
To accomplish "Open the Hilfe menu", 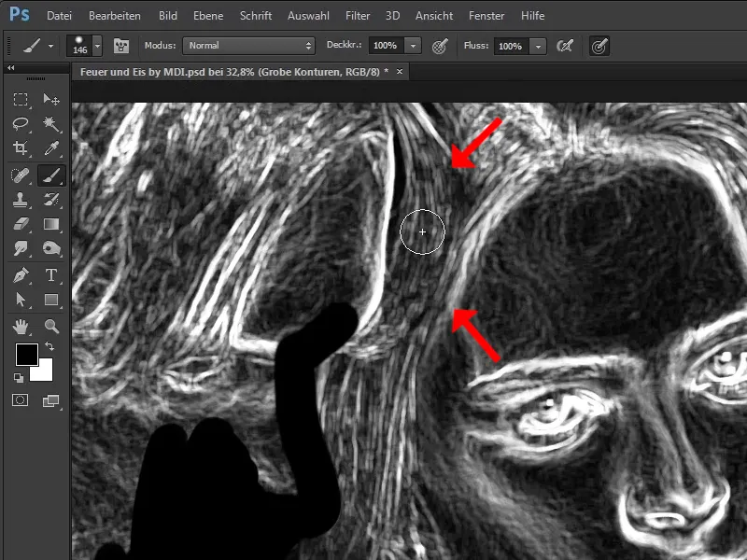I will (532, 16).
